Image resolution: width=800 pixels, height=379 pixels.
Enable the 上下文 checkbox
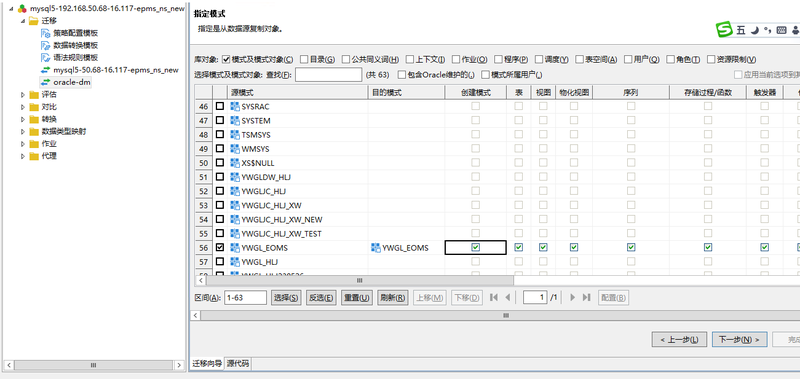click(x=410, y=59)
